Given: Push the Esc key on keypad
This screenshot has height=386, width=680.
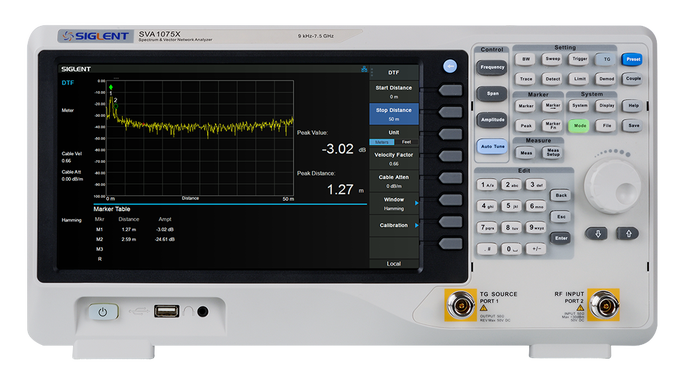Looking at the screenshot, I should [x=560, y=217].
